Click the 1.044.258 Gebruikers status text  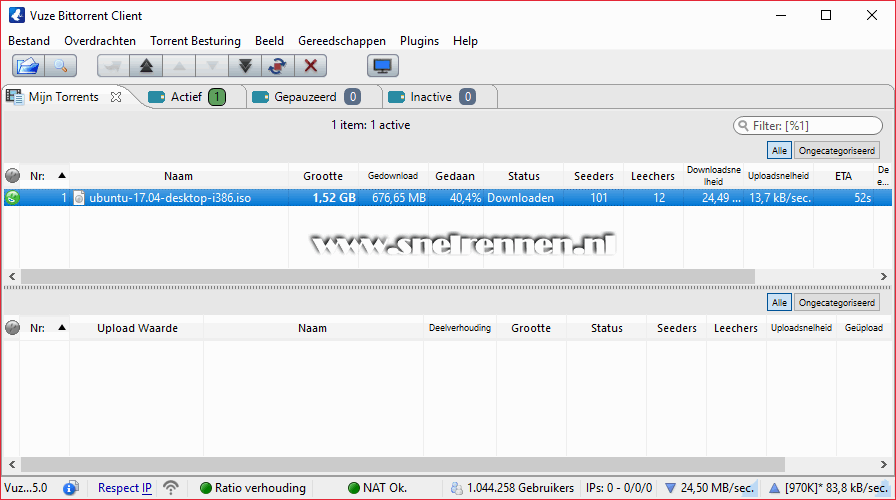[x=521, y=488]
